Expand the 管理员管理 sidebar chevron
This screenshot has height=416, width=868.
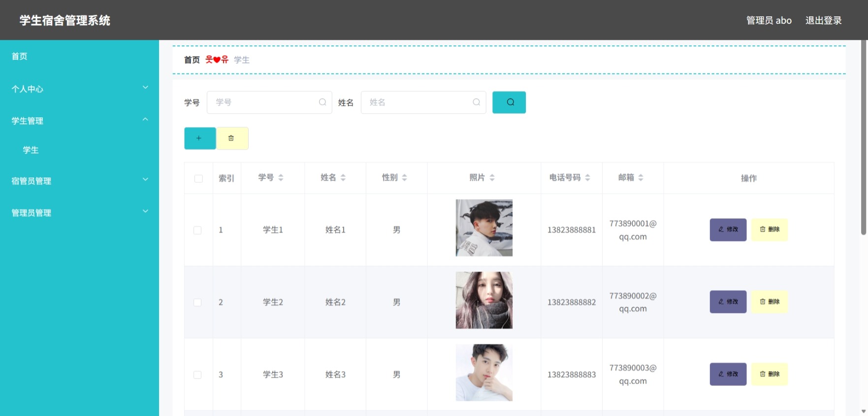[145, 211]
